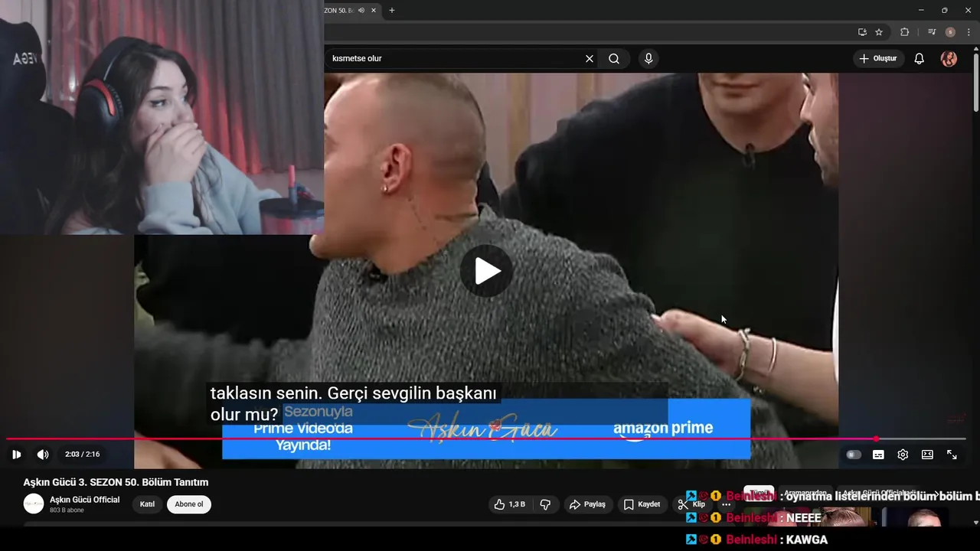
Task: Click the video title 'Aşkın Gücü 3. SEZON 50. Bölüm Tanıtım'
Action: point(116,482)
